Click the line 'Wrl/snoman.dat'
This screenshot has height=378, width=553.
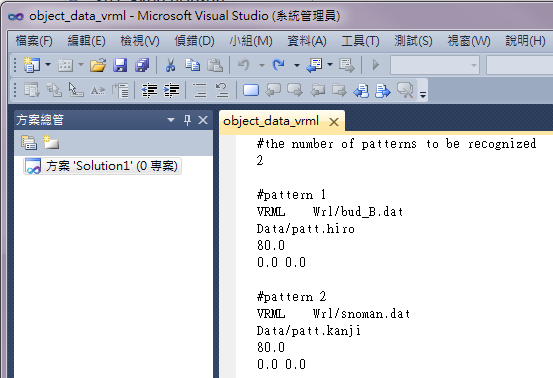[x=361, y=313]
